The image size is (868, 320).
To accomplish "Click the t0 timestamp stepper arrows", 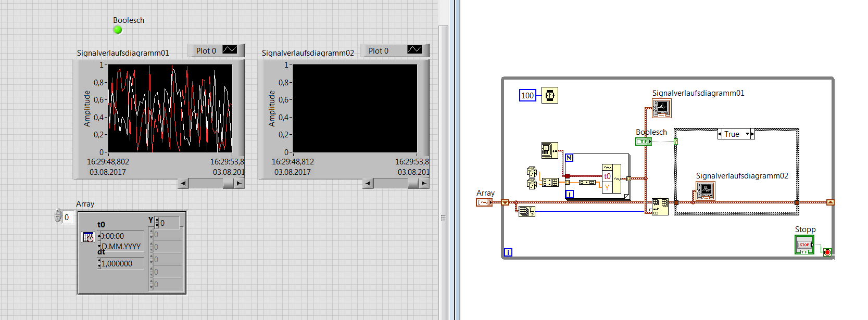I will click(x=99, y=241).
